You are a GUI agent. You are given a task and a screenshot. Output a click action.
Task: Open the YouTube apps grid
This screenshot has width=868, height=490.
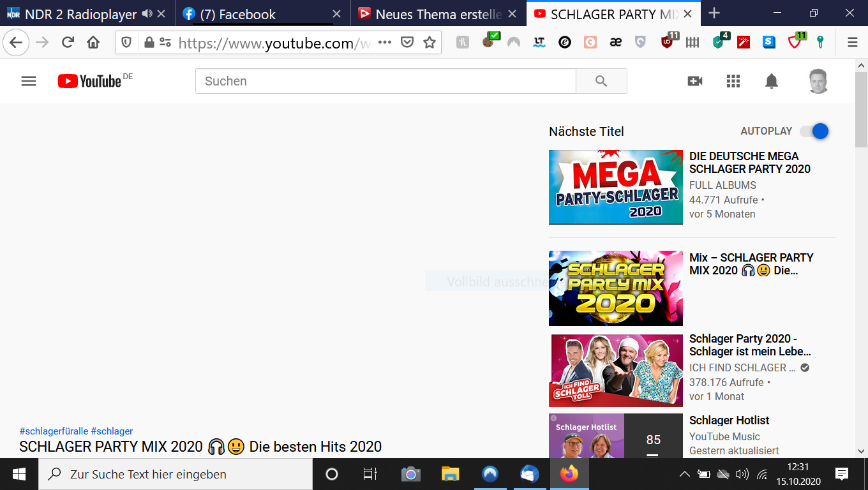pos(733,81)
